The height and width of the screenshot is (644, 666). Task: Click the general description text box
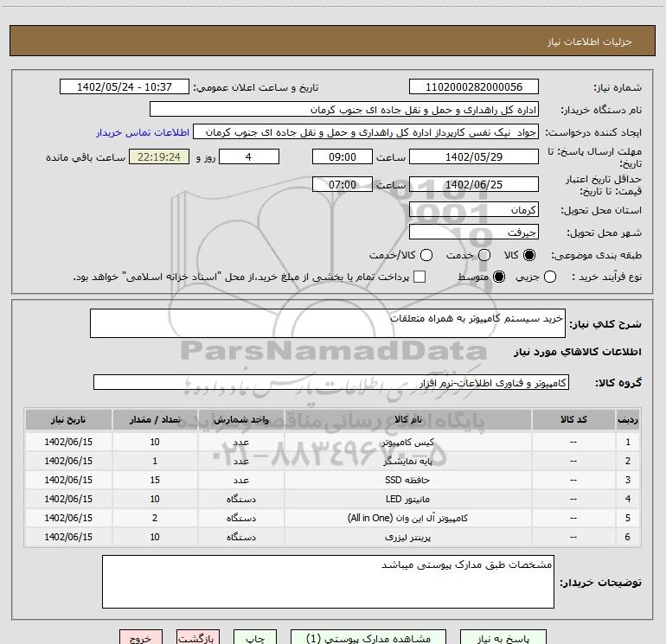point(328,323)
